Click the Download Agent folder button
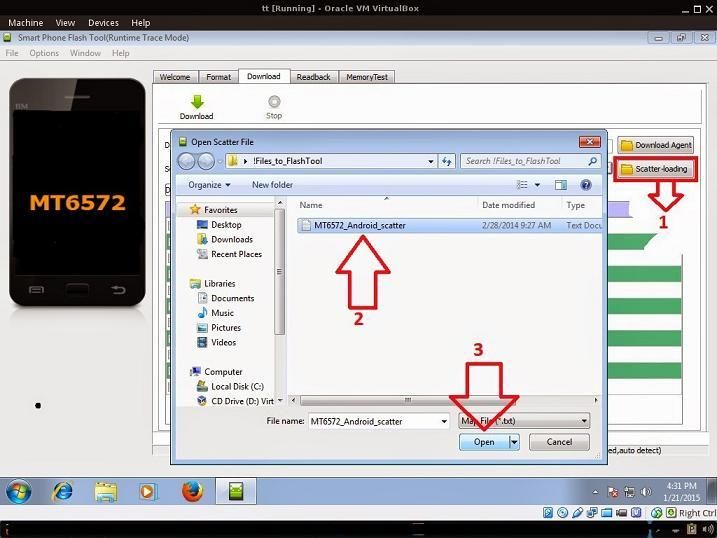 click(655, 145)
